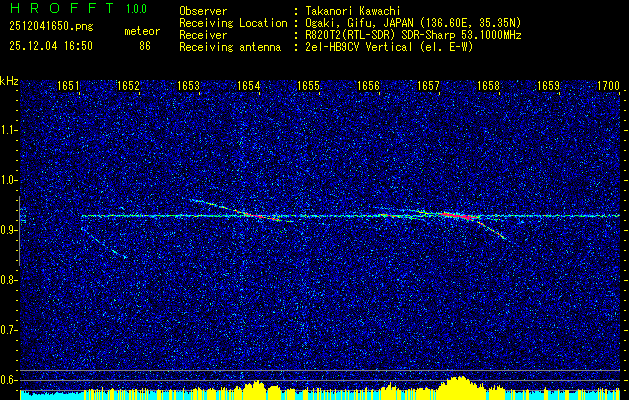Click the kHz axis unit label
The width and height of the screenshot is (629, 400).
point(9,81)
